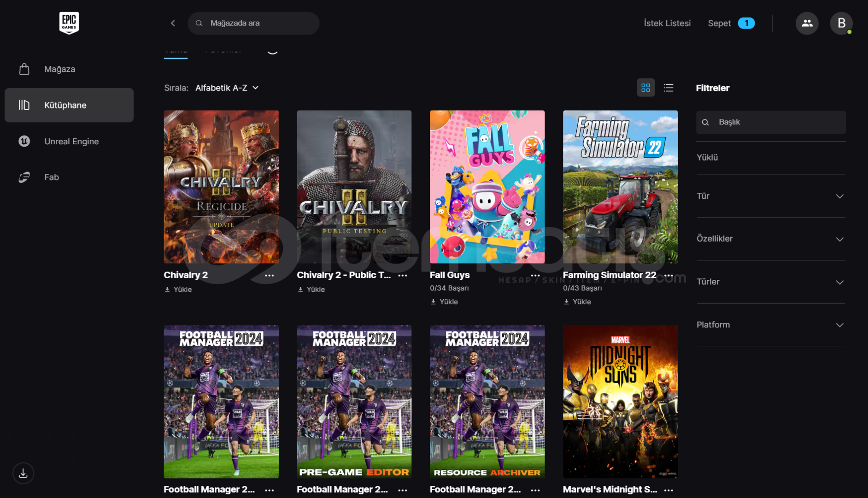868x498 pixels.
Task: Expand the Platform filter section
Action: click(771, 325)
